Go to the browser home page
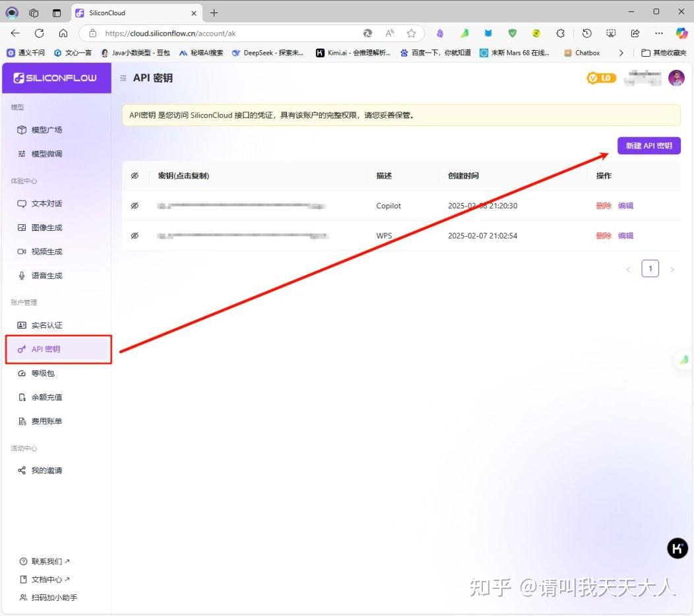This screenshot has width=694, height=616. (63, 33)
